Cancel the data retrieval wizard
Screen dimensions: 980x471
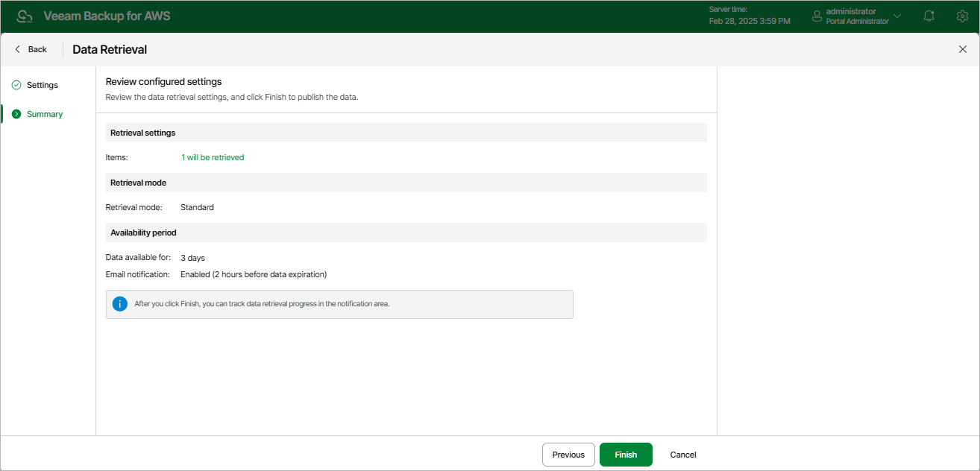click(x=683, y=455)
